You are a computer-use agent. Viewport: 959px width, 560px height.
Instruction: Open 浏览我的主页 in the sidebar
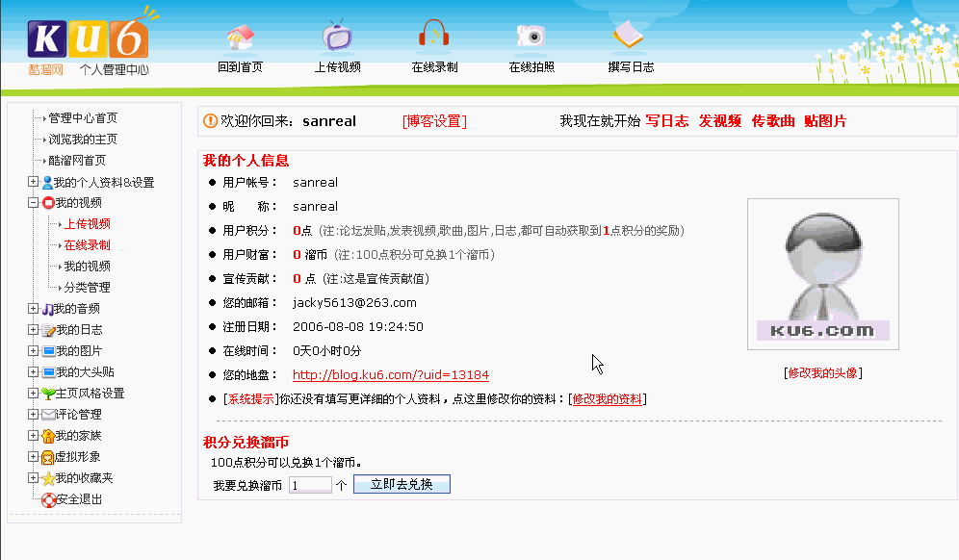pos(83,140)
